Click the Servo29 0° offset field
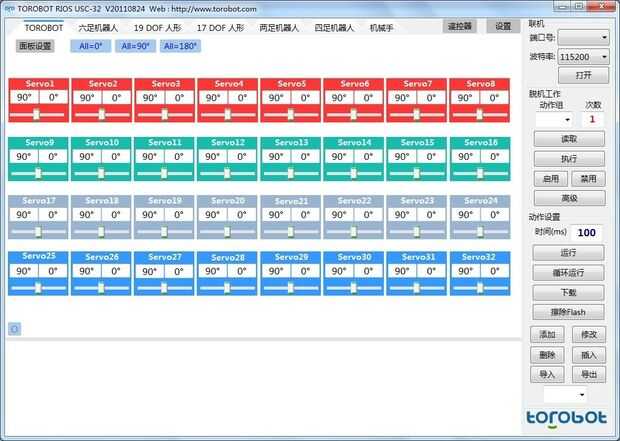Viewport: 620px width, 441px height. click(305, 271)
